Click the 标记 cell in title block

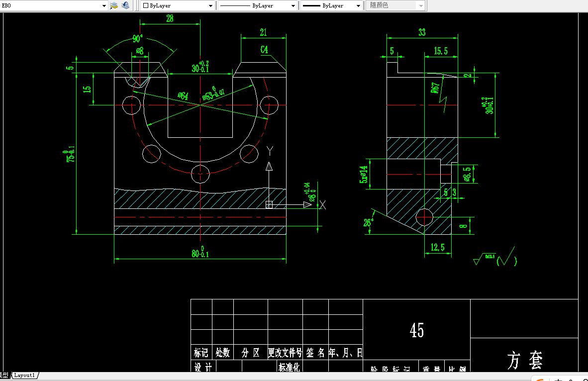(201, 353)
